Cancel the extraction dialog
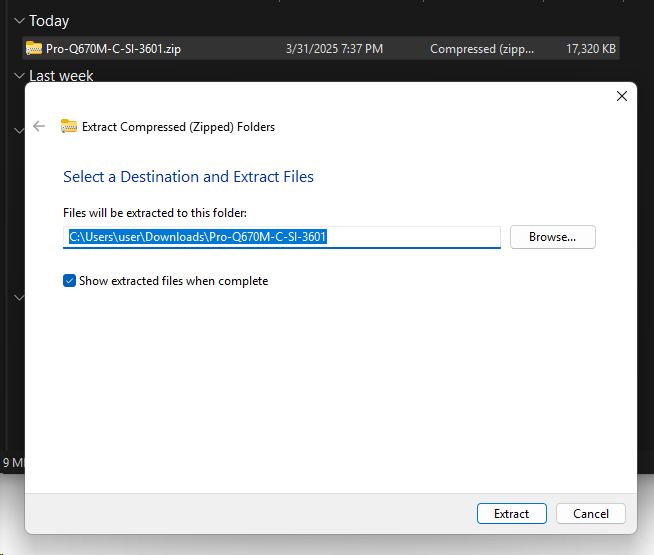The width and height of the screenshot is (654, 555). (590, 513)
